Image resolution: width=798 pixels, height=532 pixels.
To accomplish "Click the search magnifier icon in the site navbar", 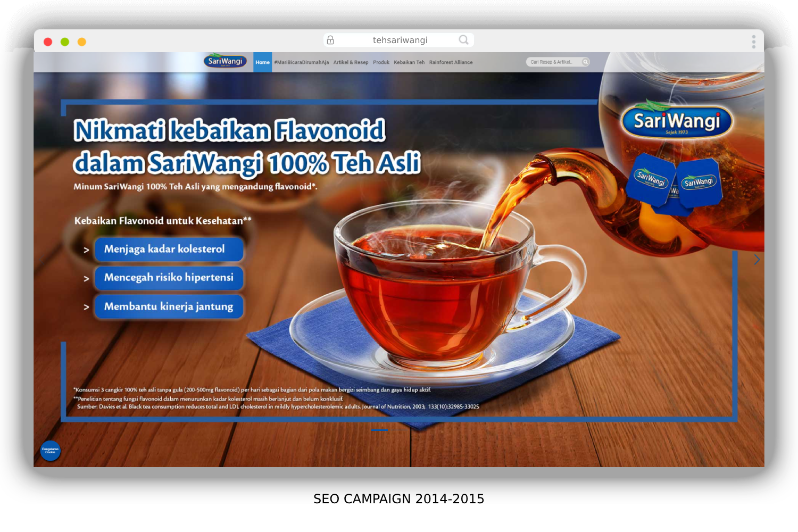I will pyautogui.click(x=586, y=62).
